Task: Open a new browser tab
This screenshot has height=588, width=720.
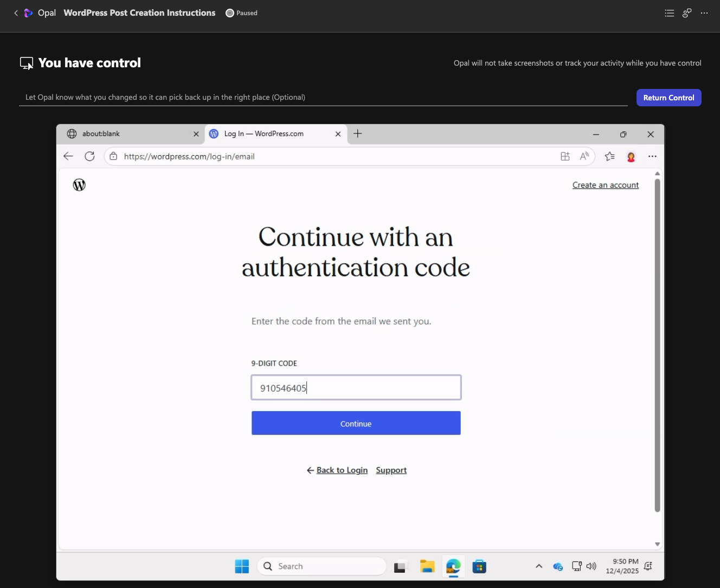Action: point(358,134)
